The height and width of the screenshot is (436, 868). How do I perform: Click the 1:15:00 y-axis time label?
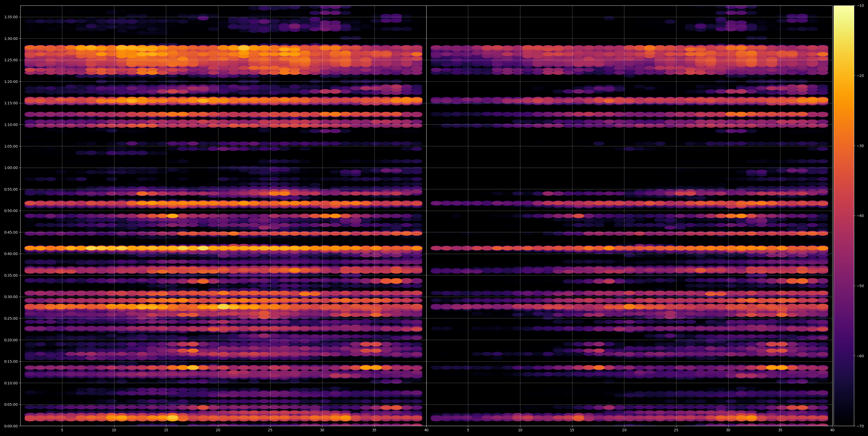pos(11,103)
